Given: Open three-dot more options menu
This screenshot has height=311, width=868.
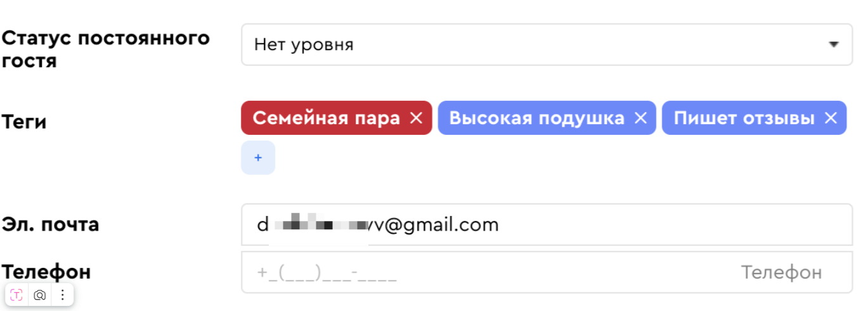Looking at the screenshot, I should click(x=62, y=295).
